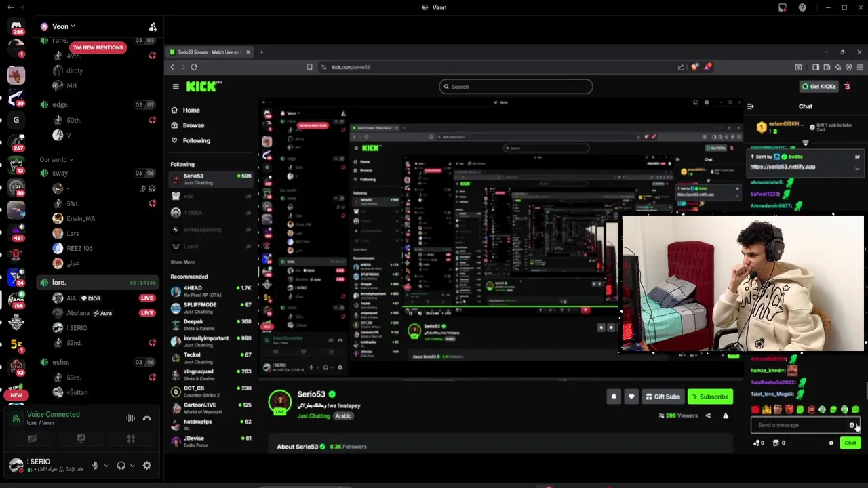Viewport: 868px width, 488px height.
Task: Join the sway. voice channel
Action: [98, 173]
